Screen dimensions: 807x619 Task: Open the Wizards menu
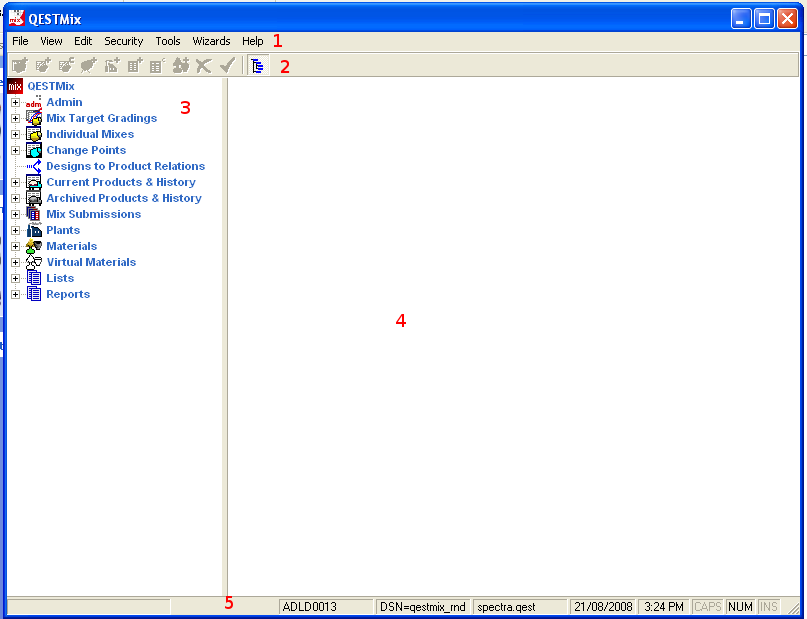click(211, 41)
